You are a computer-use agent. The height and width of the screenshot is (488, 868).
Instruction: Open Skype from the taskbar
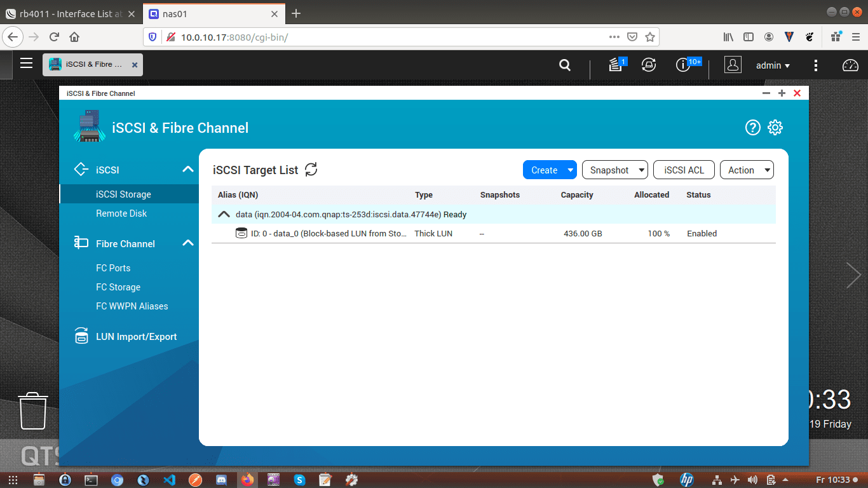tap(299, 480)
